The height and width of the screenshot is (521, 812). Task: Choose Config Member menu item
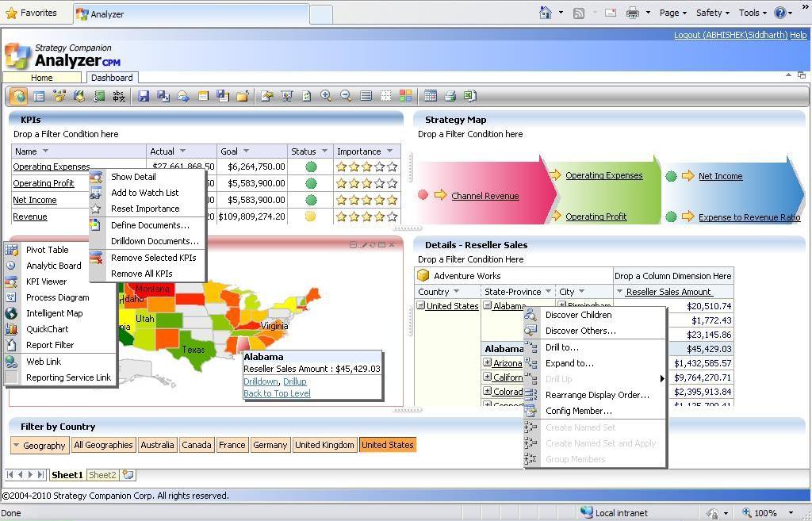tap(578, 411)
